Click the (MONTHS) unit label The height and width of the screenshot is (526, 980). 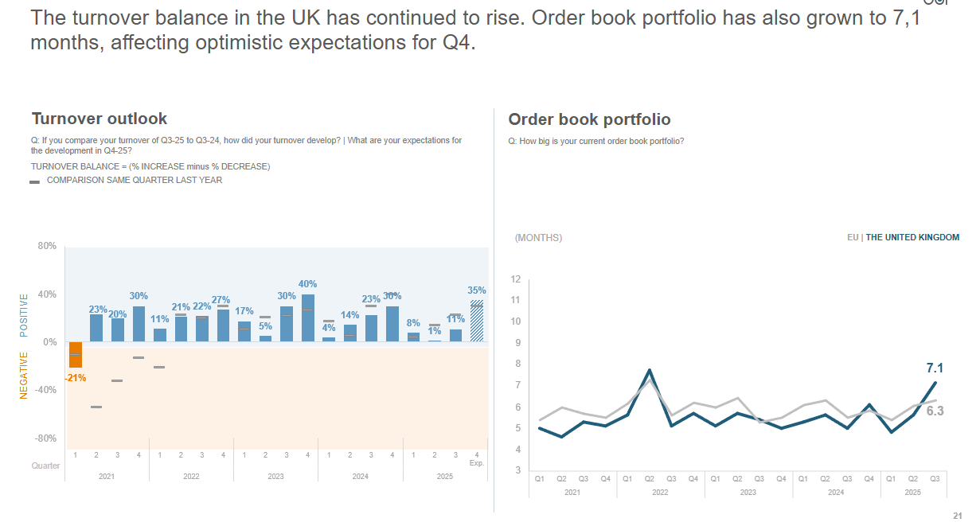point(538,238)
